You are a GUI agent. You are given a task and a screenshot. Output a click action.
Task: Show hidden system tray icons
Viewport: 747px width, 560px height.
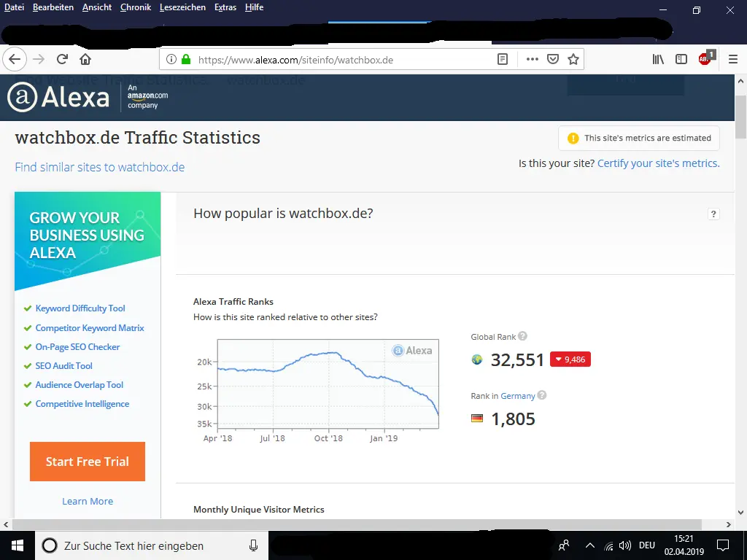tap(589, 545)
